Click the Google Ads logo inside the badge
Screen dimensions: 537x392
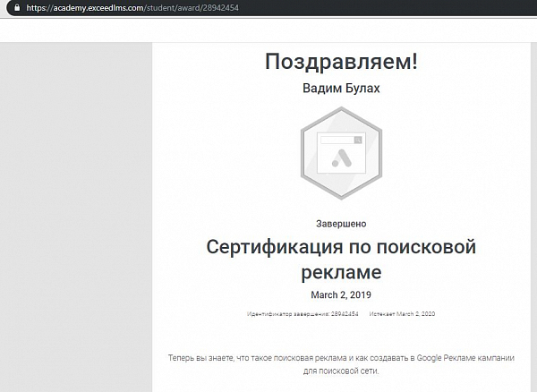[x=341, y=159]
